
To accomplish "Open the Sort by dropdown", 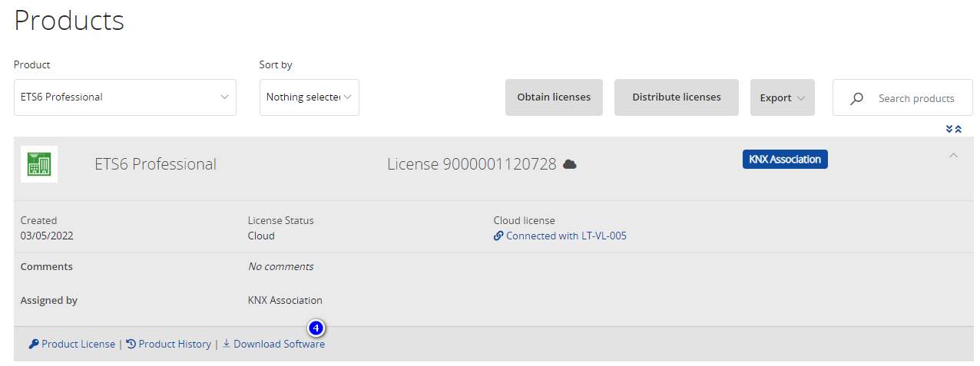I will 310,97.
